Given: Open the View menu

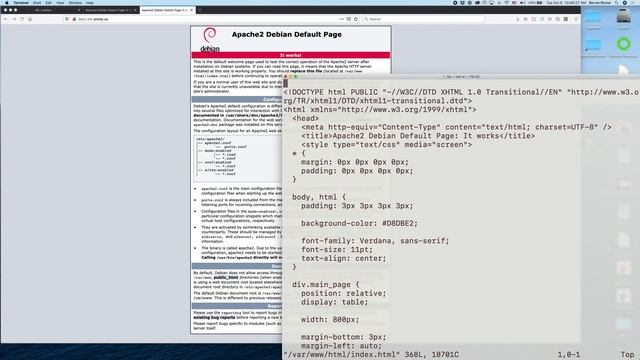Looking at the screenshot, I should (x=60, y=2).
